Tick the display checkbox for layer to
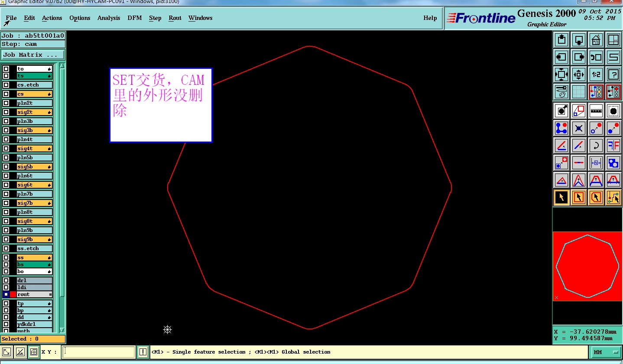 click(6, 69)
